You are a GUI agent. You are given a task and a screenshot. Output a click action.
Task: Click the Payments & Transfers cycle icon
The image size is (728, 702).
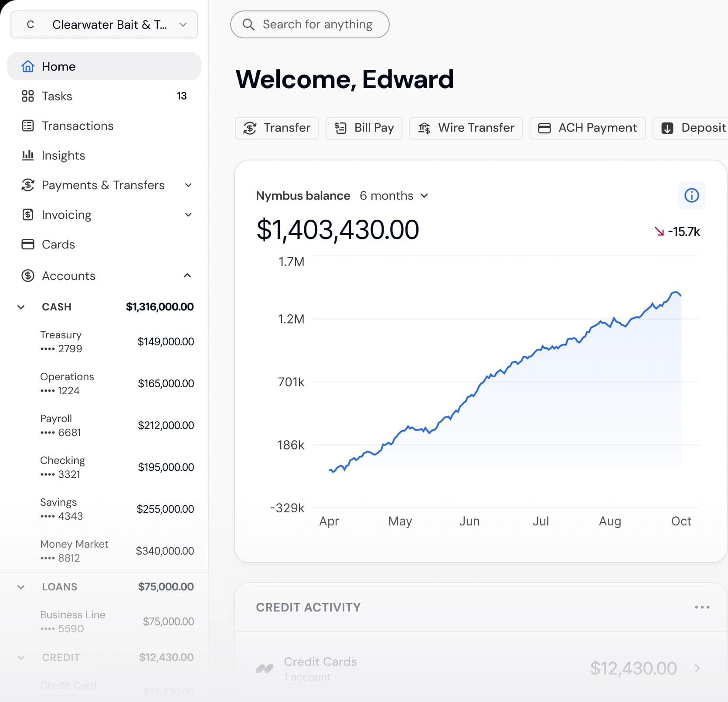point(28,185)
